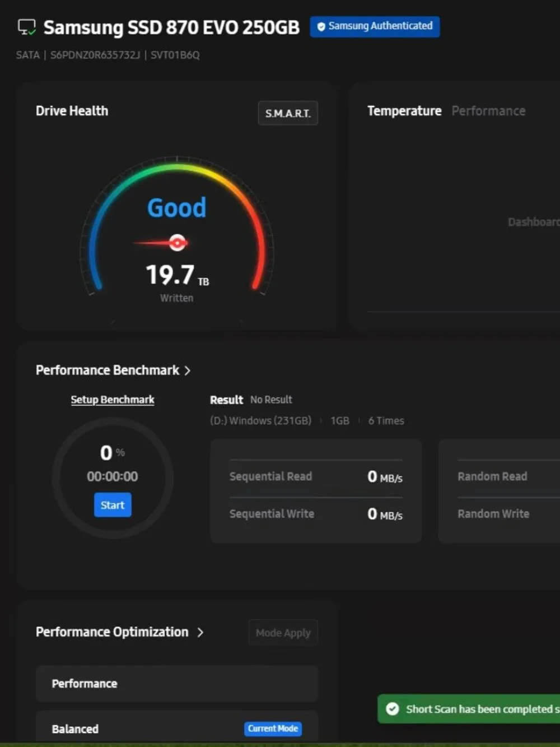Click the 00:00:00 benchmark timer
The width and height of the screenshot is (560, 747).
pyautogui.click(x=113, y=477)
